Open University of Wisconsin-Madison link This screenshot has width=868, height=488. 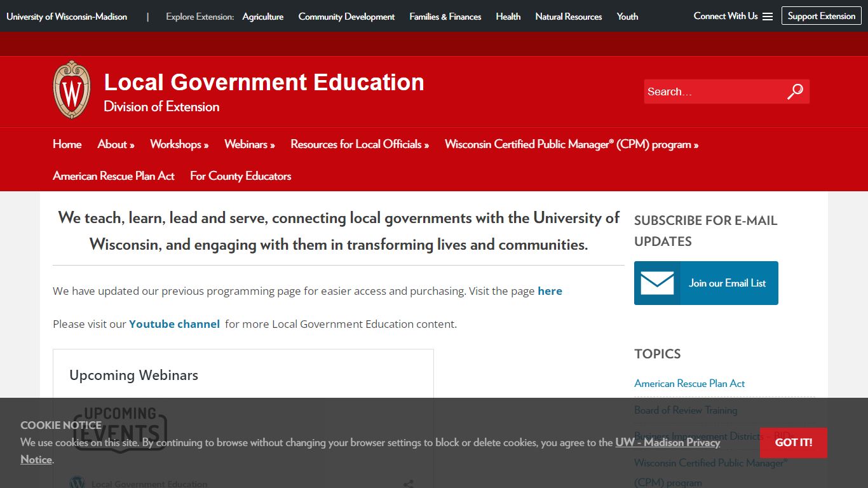[x=67, y=17]
